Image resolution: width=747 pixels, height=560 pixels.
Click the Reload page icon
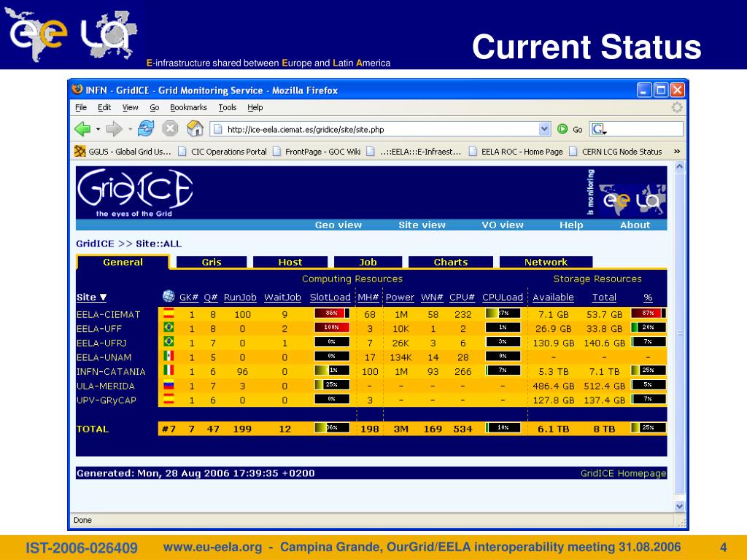146,129
